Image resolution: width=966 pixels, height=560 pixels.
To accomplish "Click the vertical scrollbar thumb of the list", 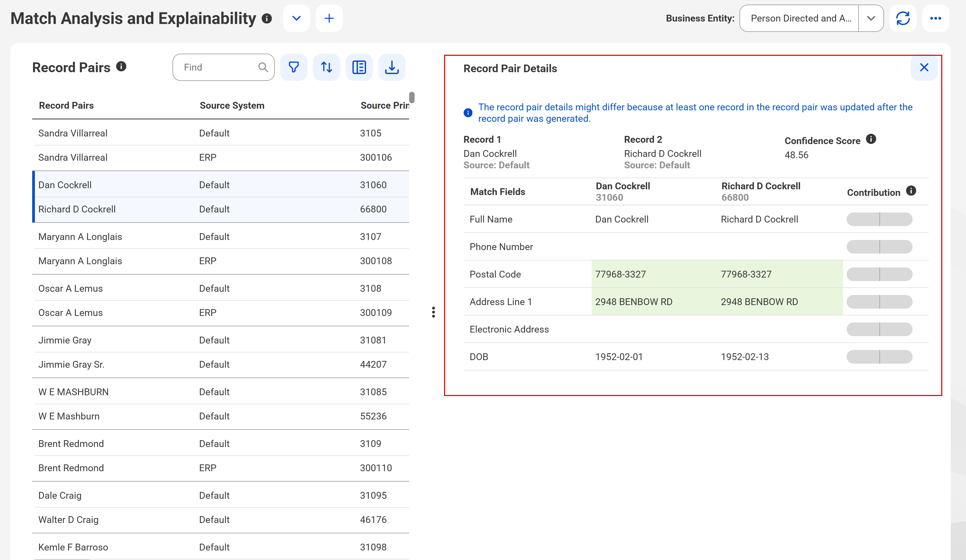I will coord(412,97).
